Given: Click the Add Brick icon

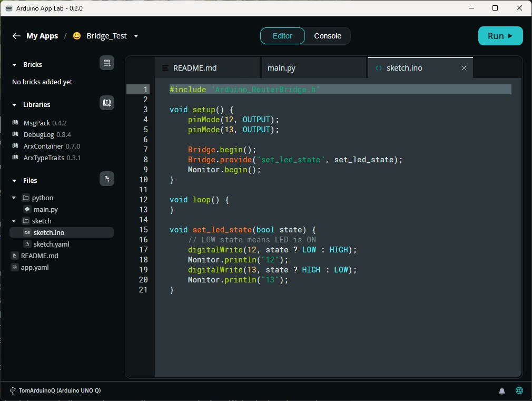Looking at the screenshot, I should (107, 63).
